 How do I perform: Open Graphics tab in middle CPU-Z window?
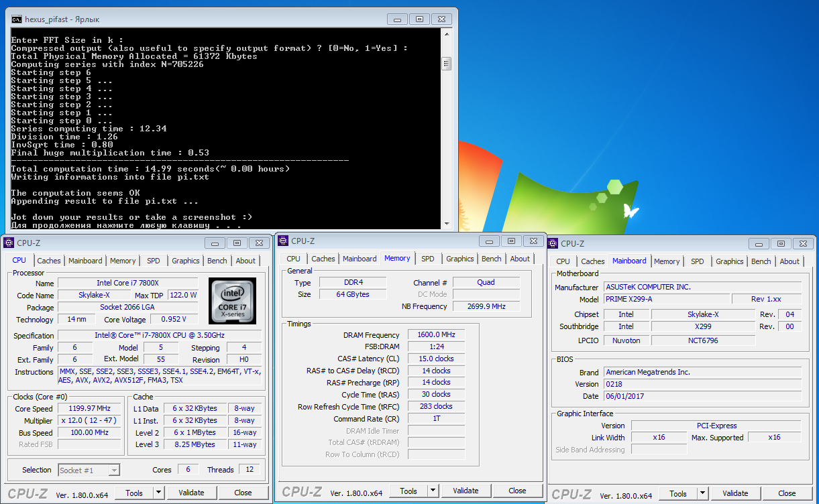pyautogui.click(x=460, y=259)
